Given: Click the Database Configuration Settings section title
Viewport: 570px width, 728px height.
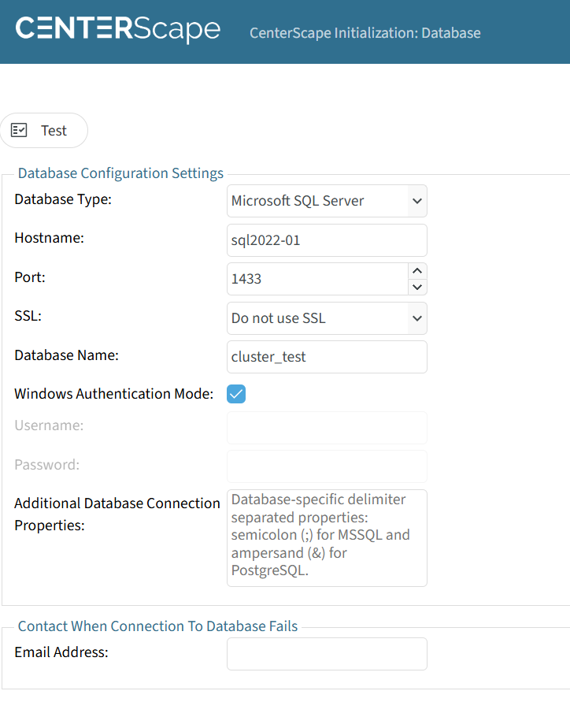Looking at the screenshot, I should click(x=120, y=173).
